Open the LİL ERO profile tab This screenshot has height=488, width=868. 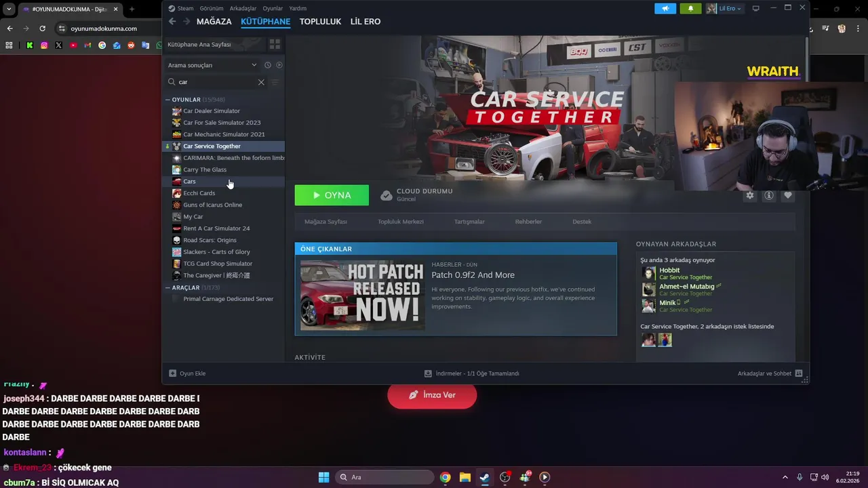point(366,22)
